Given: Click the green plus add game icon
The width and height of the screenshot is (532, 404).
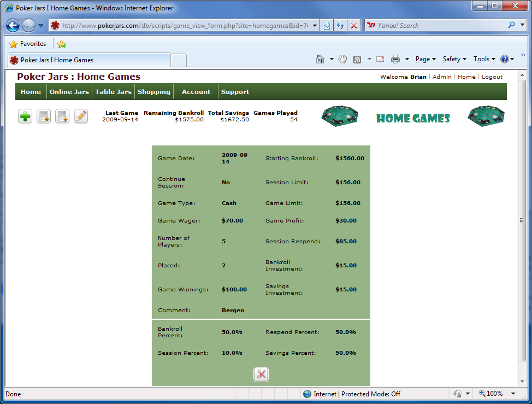Looking at the screenshot, I should (25, 116).
